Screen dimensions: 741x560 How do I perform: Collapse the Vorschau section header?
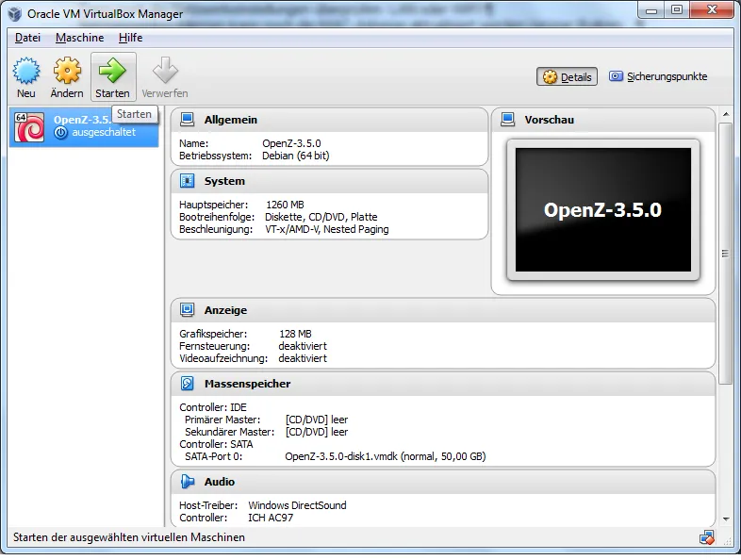[603, 120]
